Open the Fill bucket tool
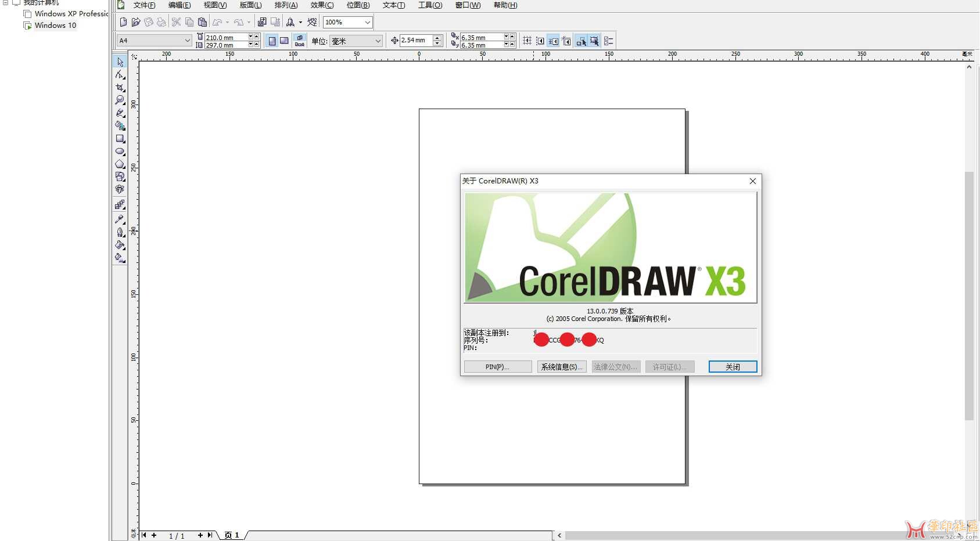 120,244
